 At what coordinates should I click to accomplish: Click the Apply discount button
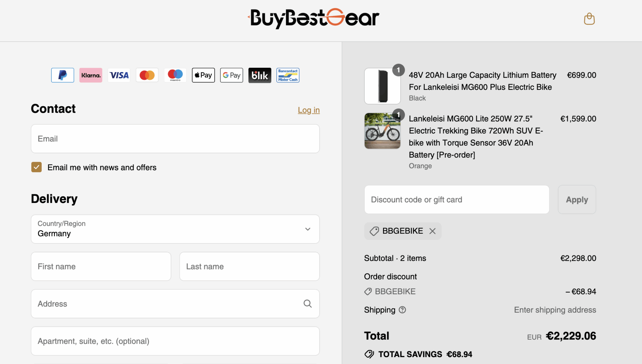(577, 200)
